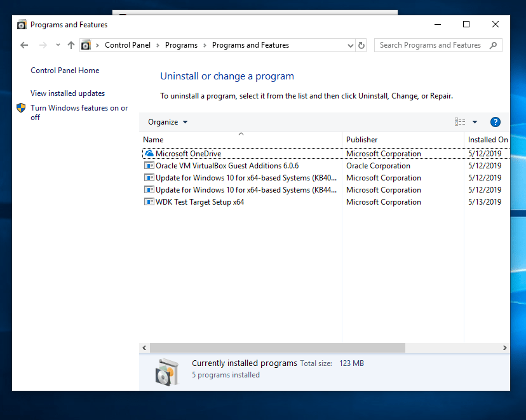Select the Microsoft OneDrive program row

coord(326,154)
